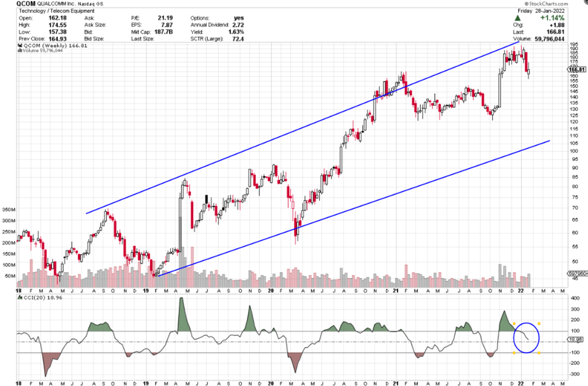Click the Ask Size label
The height and width of the screenshot is (386, 588).
[95, 25]
